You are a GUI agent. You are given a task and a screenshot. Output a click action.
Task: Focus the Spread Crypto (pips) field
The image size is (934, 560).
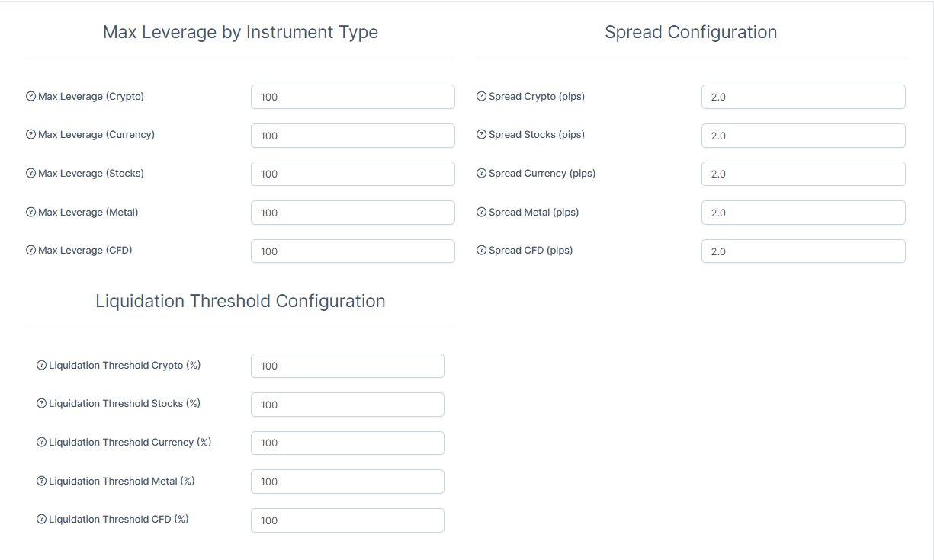(803, 97)
